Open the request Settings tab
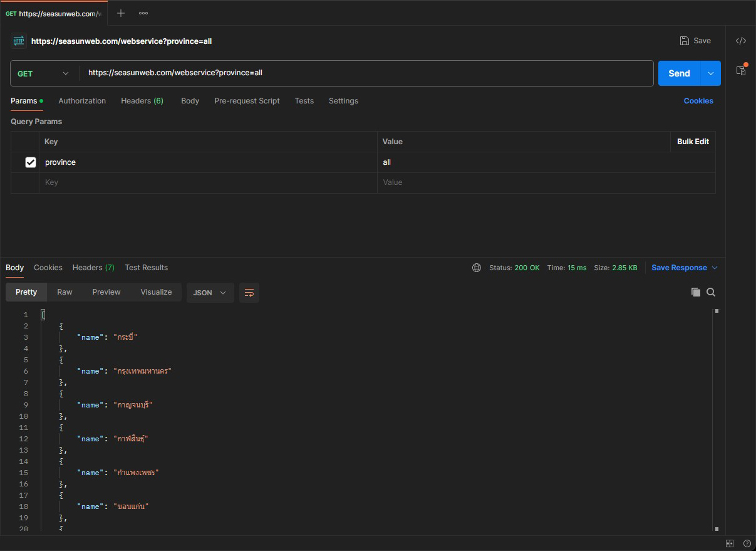 (343, 101)
